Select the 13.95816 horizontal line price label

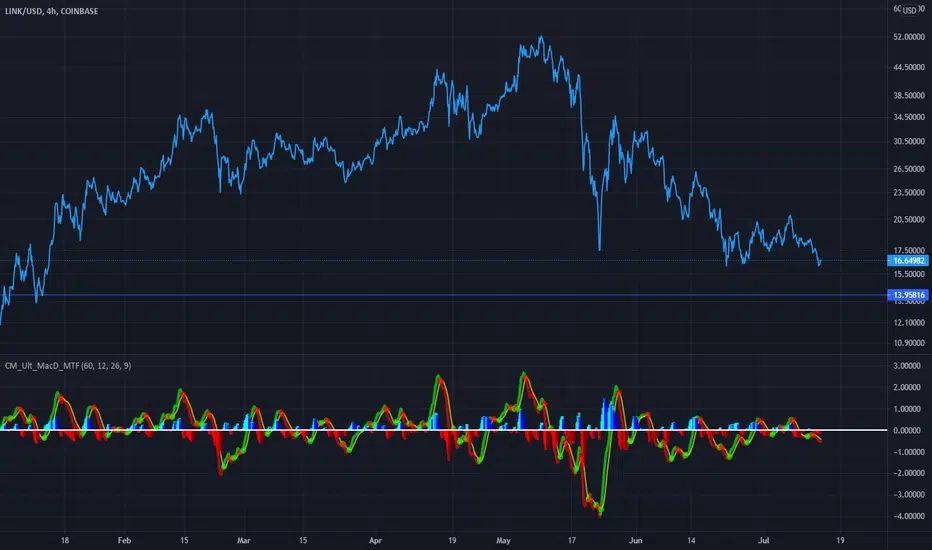(x=908, y=295)
